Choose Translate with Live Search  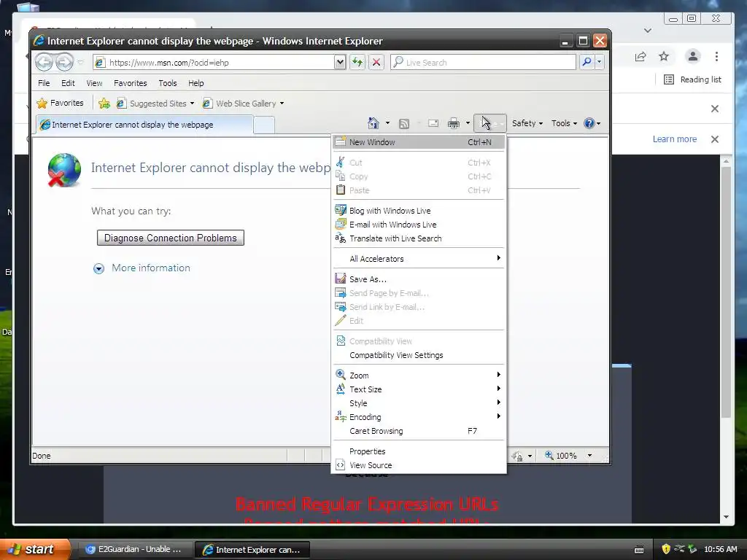pos(419,238)
